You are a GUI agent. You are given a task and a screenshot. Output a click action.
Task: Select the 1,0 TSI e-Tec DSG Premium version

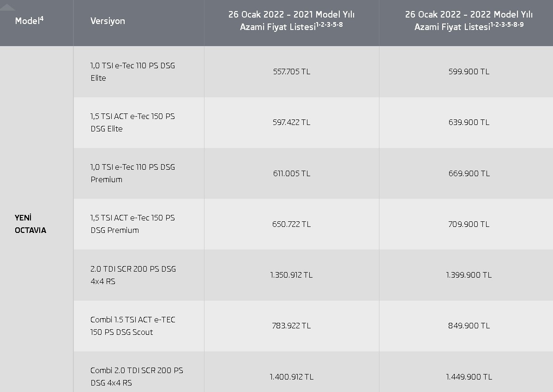(x=132, y=173)
